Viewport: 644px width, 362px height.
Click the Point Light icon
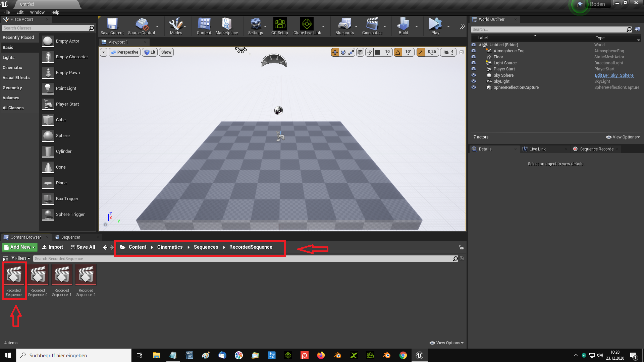click(x=48, y=88)
